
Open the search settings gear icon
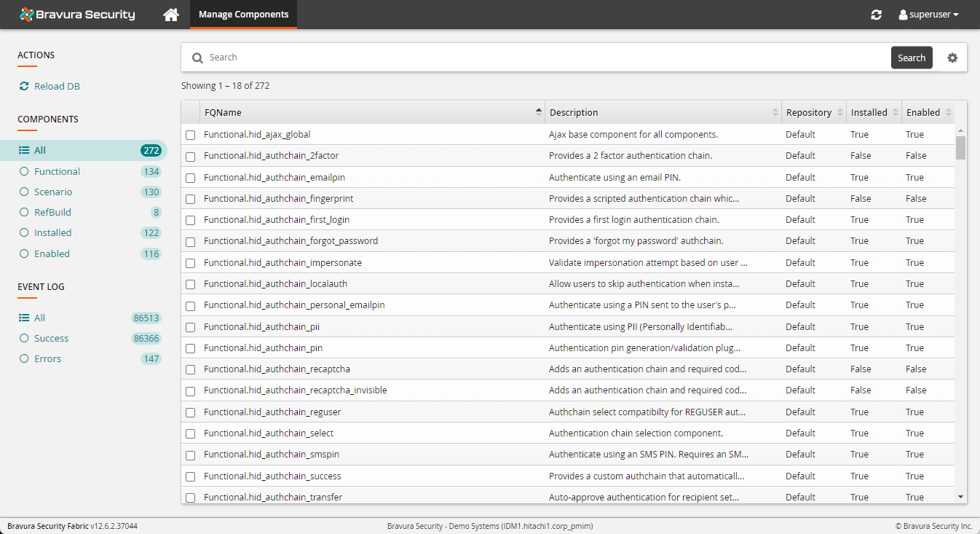952,57
